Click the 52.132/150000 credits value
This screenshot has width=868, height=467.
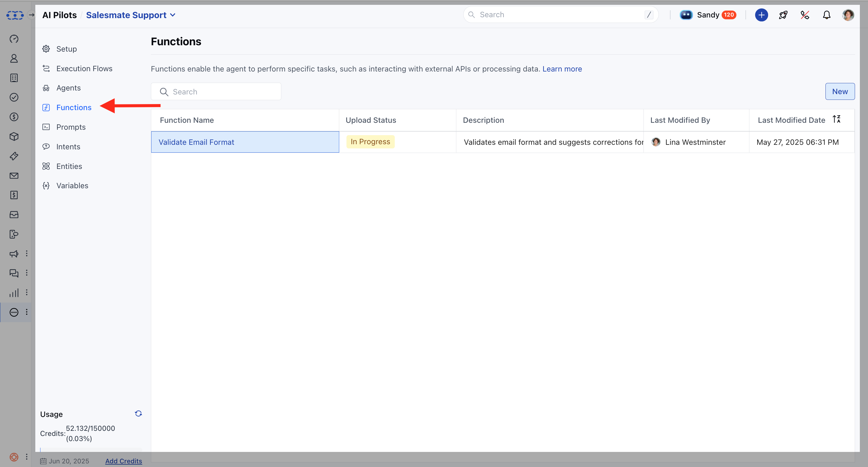click(90, 428)
